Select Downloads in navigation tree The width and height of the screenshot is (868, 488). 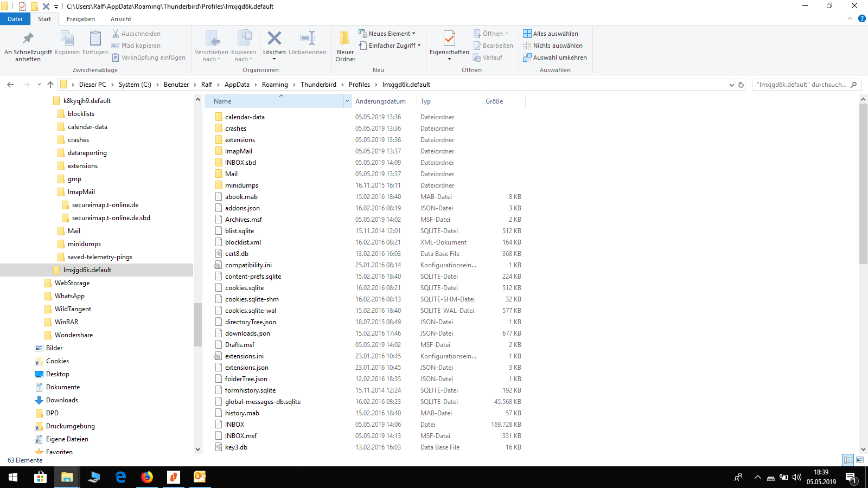(x=62, y=400)
